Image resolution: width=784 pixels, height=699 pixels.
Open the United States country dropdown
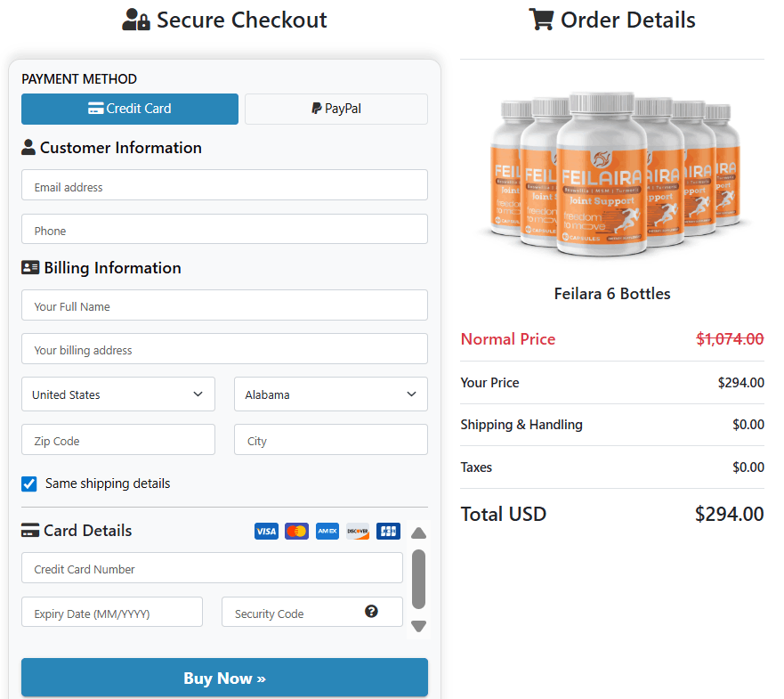click(x=117, y=394)
